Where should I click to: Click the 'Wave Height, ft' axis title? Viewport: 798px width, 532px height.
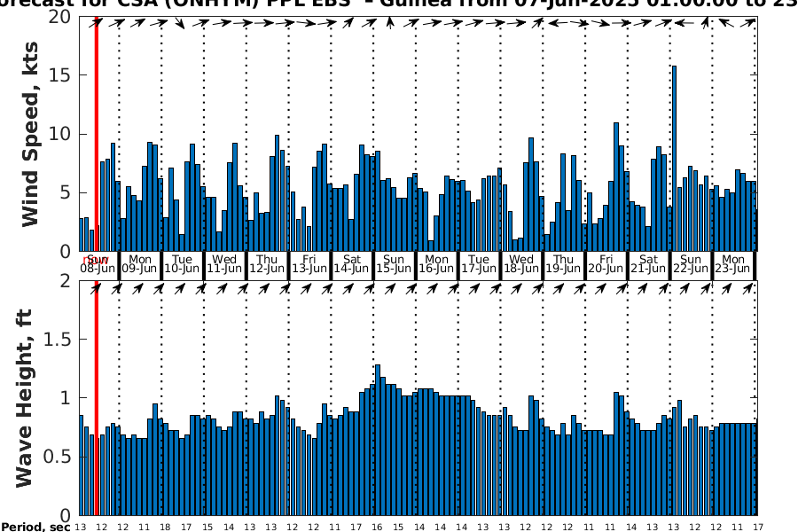point(23,398)
